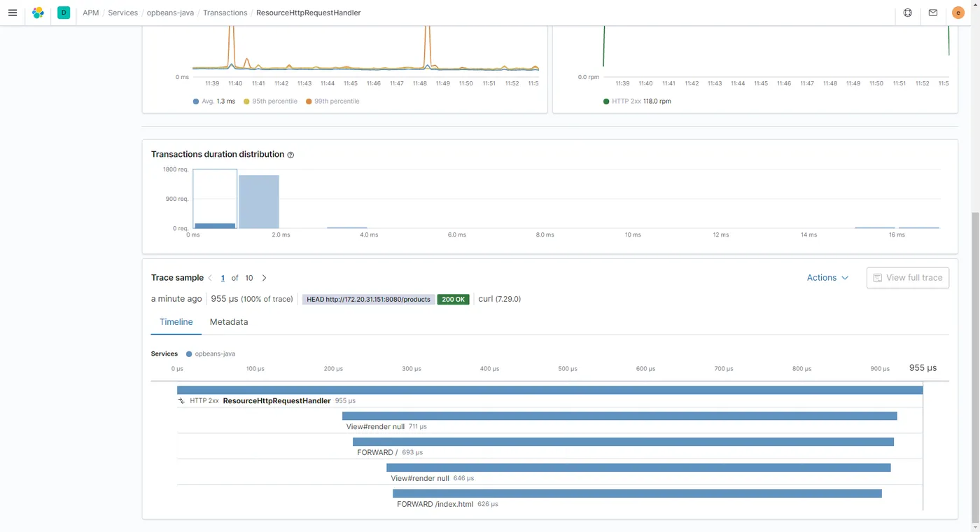Click the 200 OK status badge
The height and width of the screenshot is (532, 980).
[x=454, y=300]
